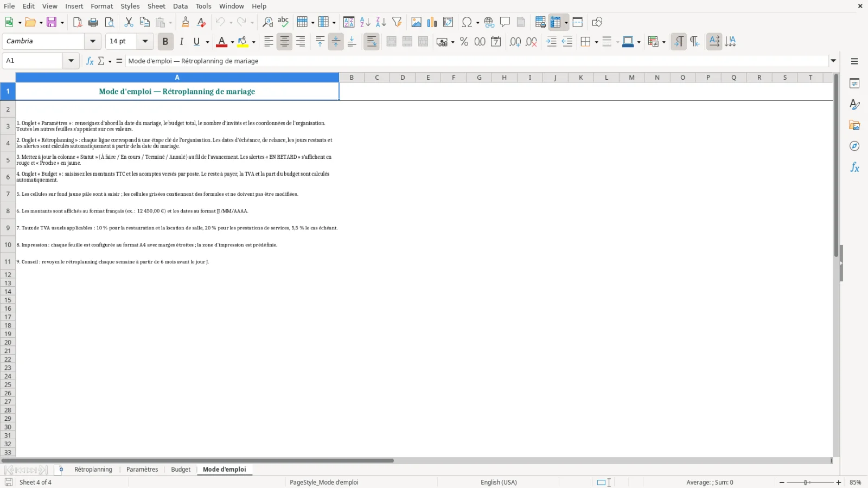Open sidebar Navigator compass icon

pos(854,146)
